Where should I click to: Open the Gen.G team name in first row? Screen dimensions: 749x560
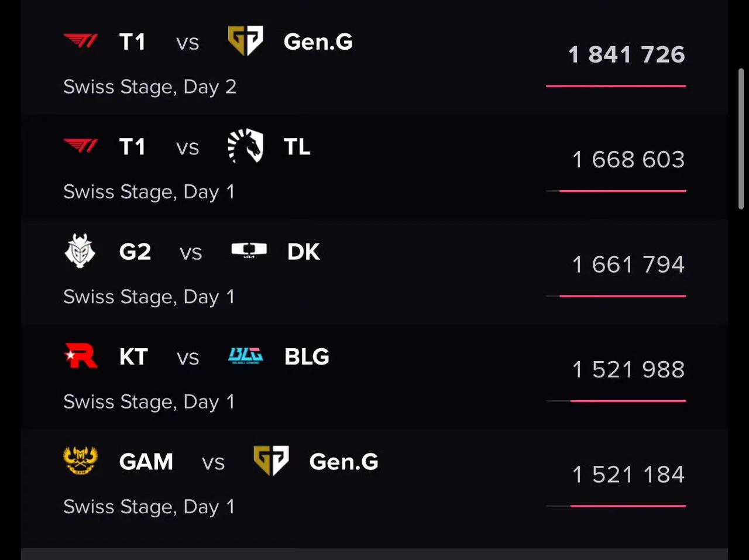tap(318, 42)
